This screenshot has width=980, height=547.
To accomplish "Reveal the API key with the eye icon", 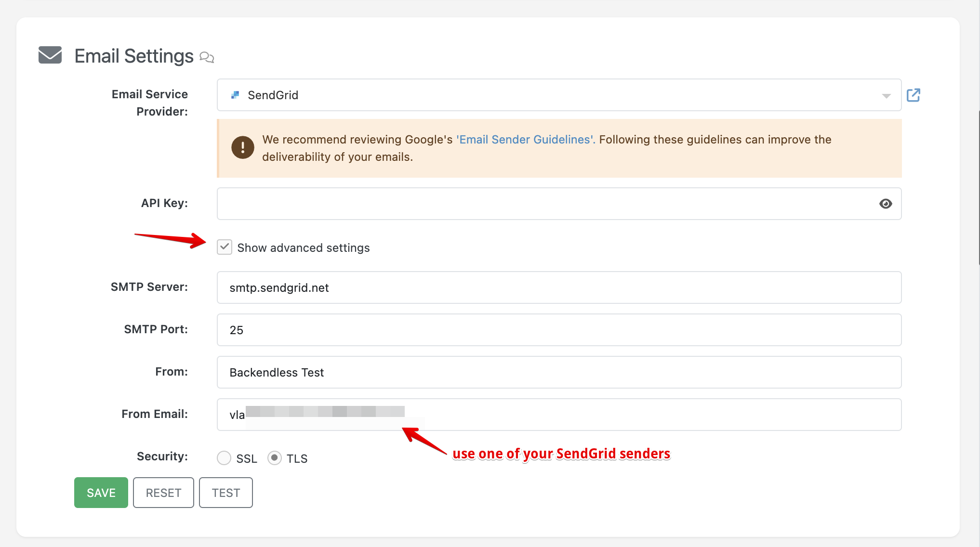I will tap(885, 204).
